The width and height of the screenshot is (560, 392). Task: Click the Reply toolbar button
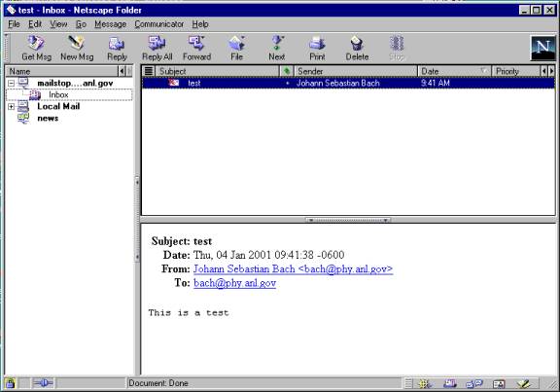tap(117, 49)
